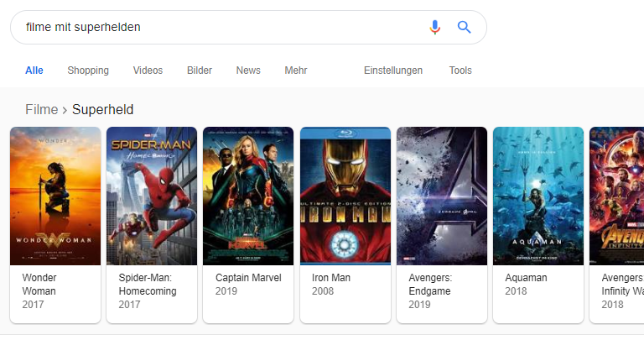
Task: Click the chevron between Filme and Superheld
Action: [x=65, y=110]
